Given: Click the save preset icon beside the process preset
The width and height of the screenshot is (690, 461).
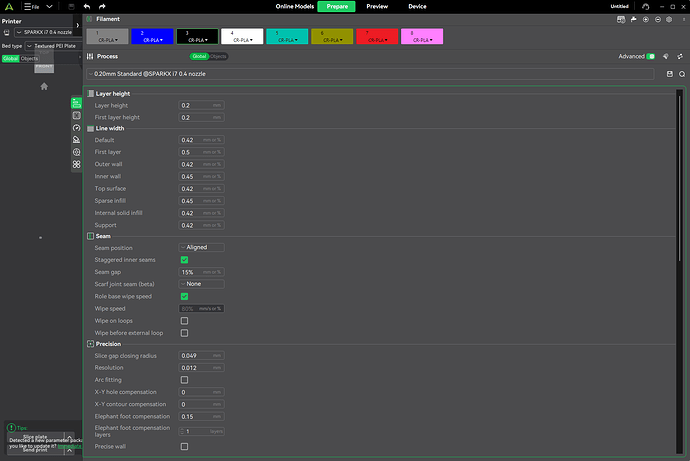Looking at the screenshot, I should 670,73.
